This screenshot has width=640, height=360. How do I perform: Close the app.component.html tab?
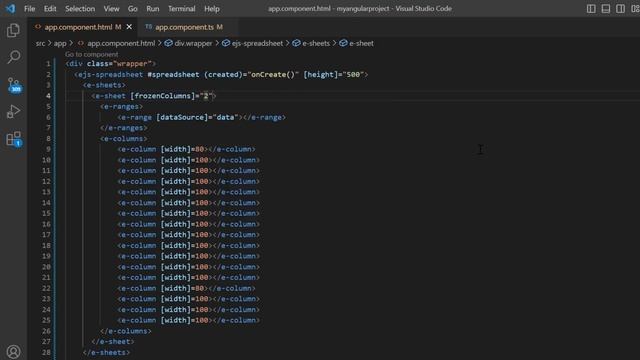click(129, 27)
